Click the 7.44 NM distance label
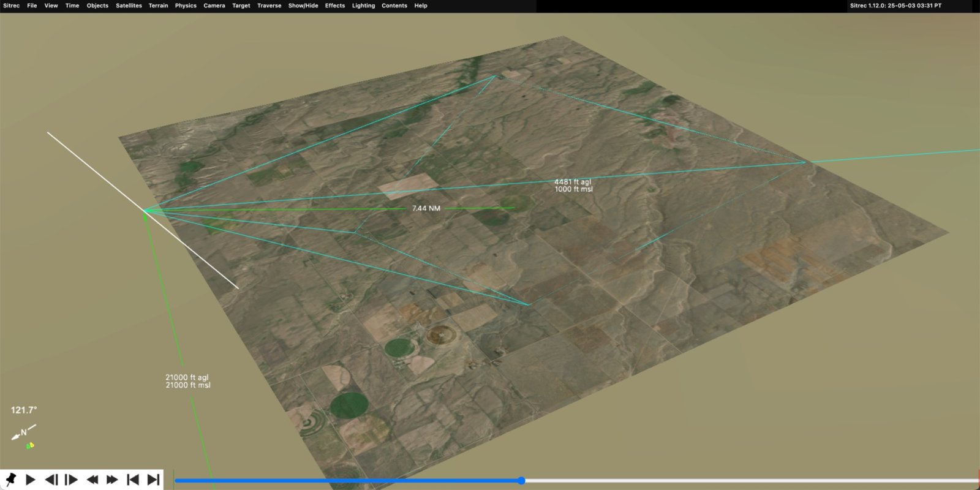 (426, 208)
